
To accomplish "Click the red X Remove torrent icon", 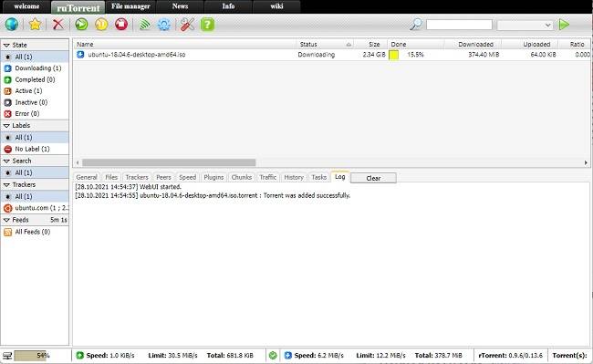I will pos(58,25).
